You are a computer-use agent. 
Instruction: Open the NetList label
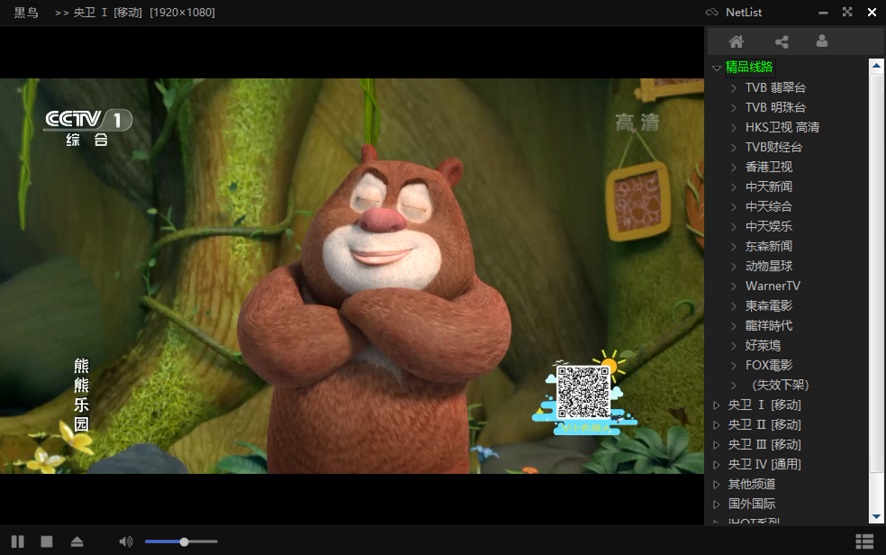click(x=744, y=12)
